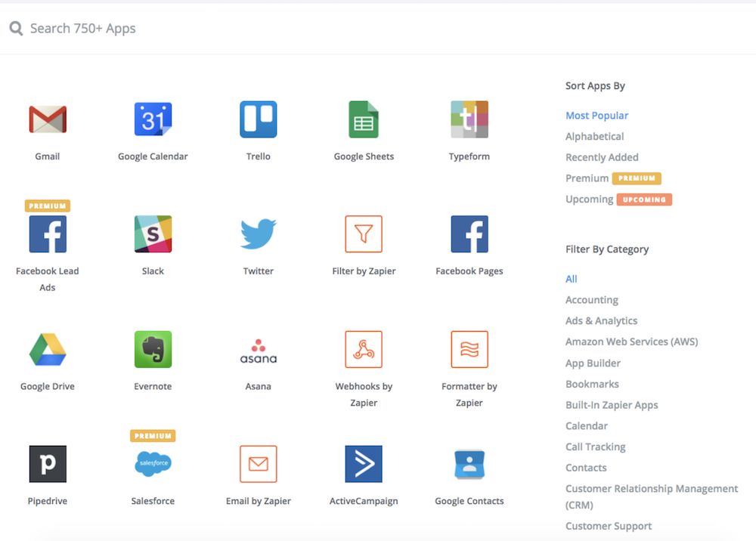Filter by Built-In Zapier Apps category
Screen dimensions: 756x541
point(612,405)
